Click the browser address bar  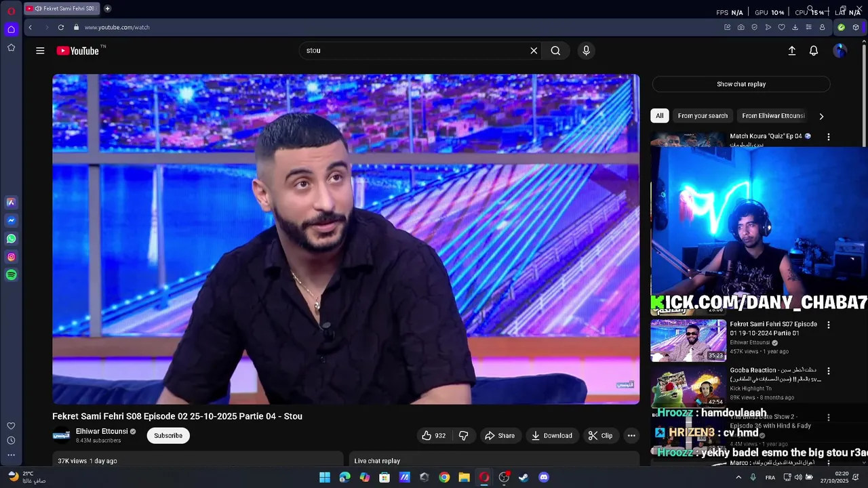tap(393, 27)
